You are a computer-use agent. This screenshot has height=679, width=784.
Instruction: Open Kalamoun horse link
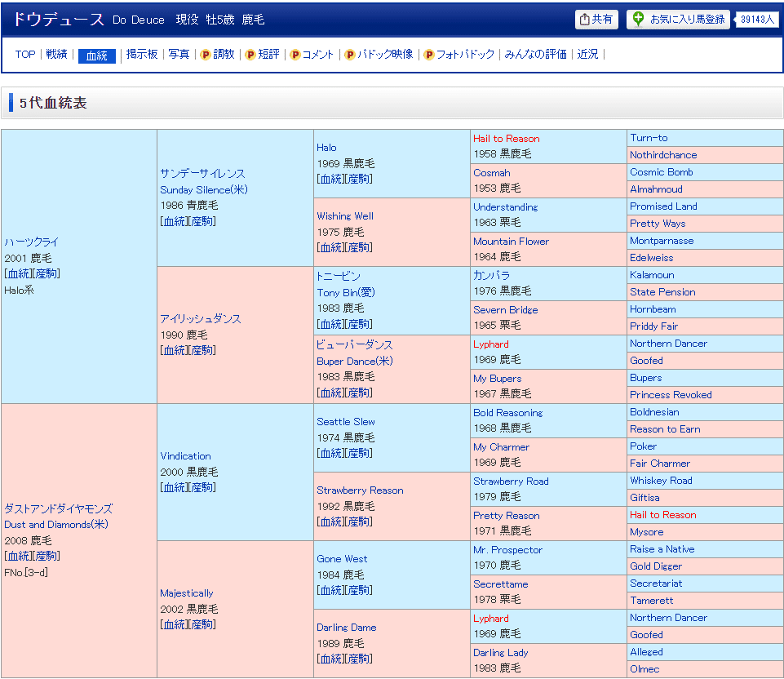[652, 274]
